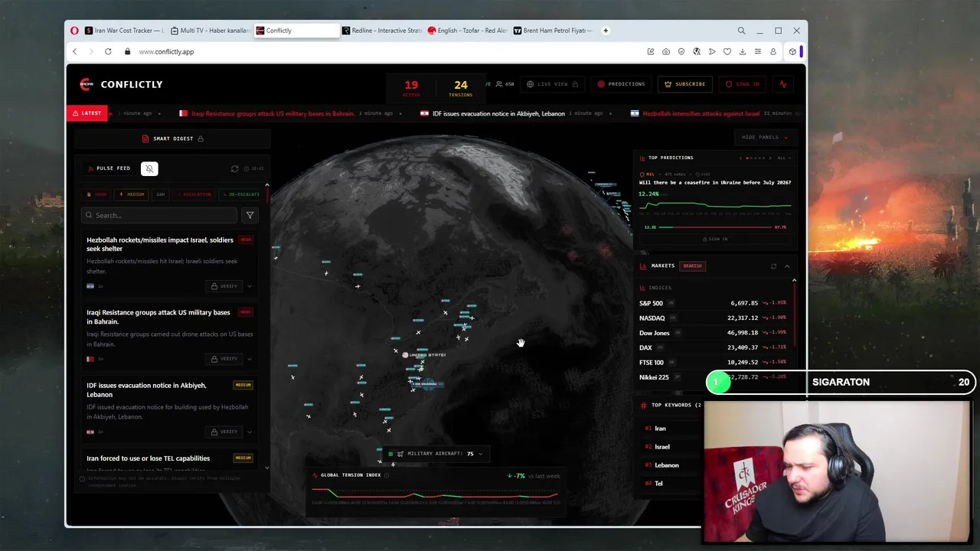
Task: Click the Opera menu icon
Action: click(x=74, y=31)
